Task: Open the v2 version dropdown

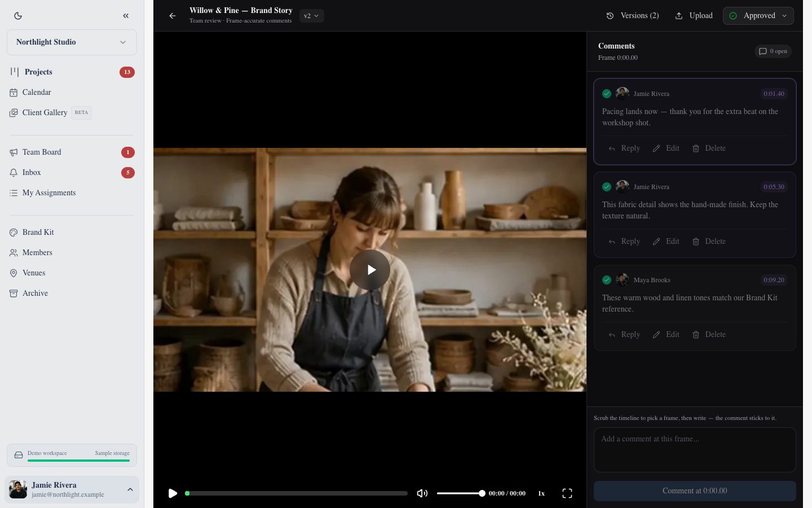Action: pos(311,16)
